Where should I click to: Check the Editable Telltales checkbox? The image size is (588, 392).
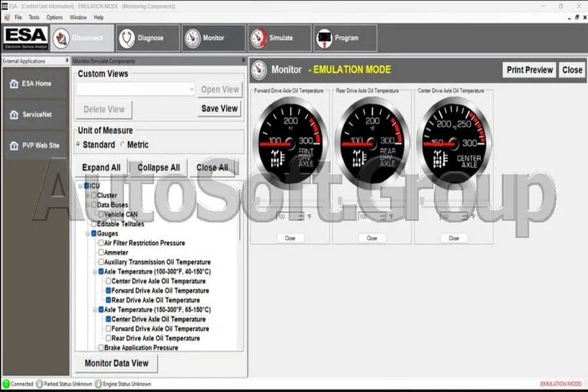click(x=93, y=224)
